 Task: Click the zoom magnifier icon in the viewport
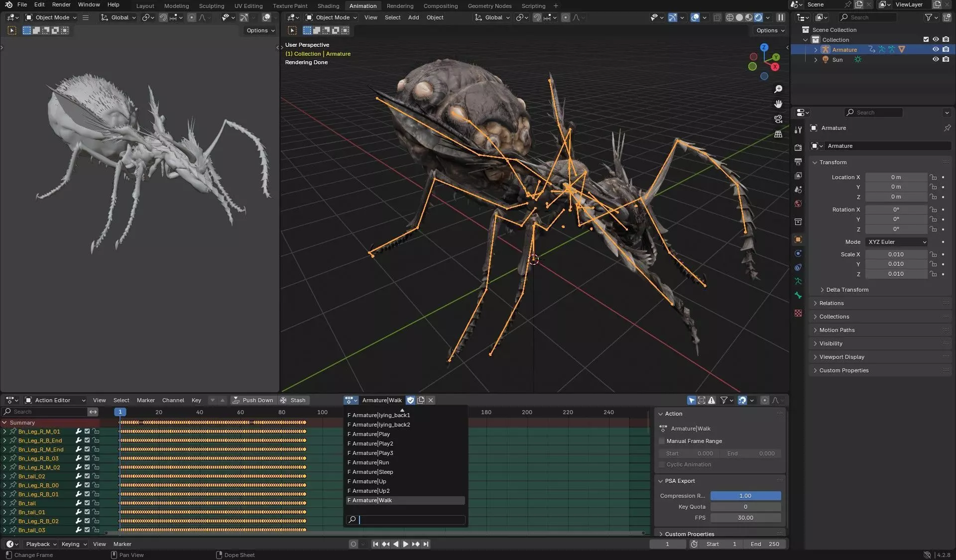[x=778, y=89]
